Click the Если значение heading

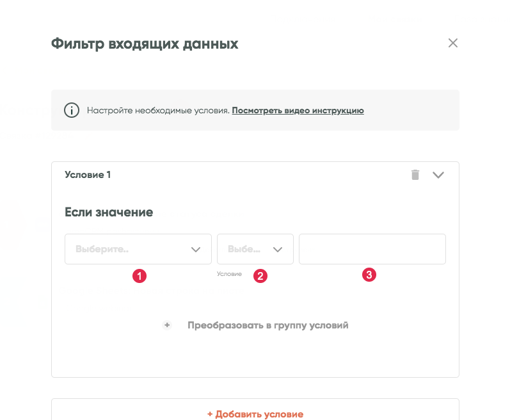click(x=109, y=212)
